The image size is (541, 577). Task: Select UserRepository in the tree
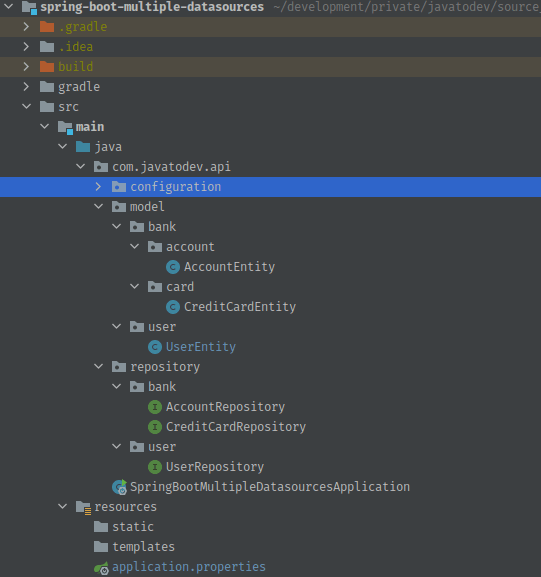(215, 467)
